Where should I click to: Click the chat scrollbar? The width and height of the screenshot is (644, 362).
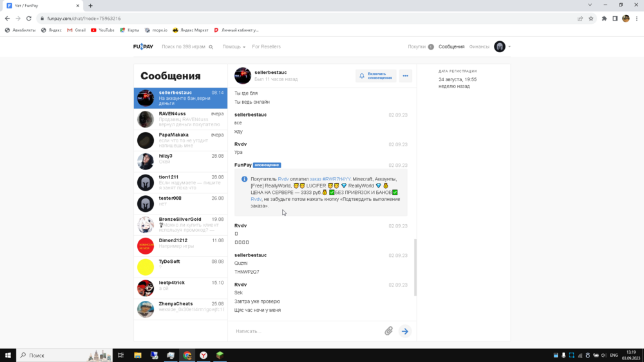coord(415,267)
